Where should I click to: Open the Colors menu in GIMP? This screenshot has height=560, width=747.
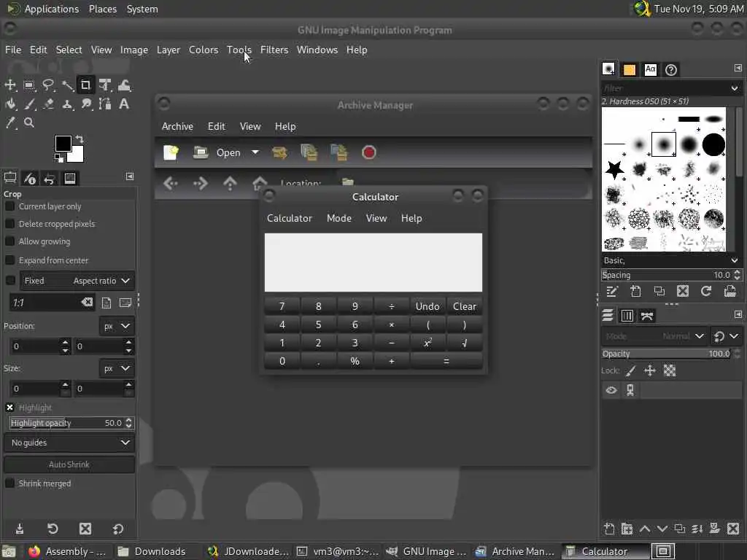point(204,50)
